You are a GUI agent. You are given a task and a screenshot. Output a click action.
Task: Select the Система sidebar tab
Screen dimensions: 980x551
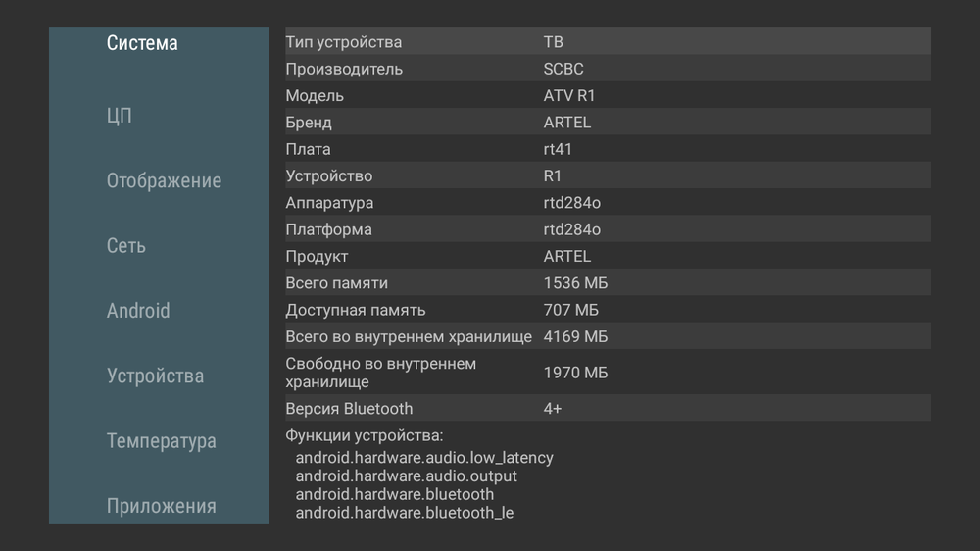(x=142, y=43)
